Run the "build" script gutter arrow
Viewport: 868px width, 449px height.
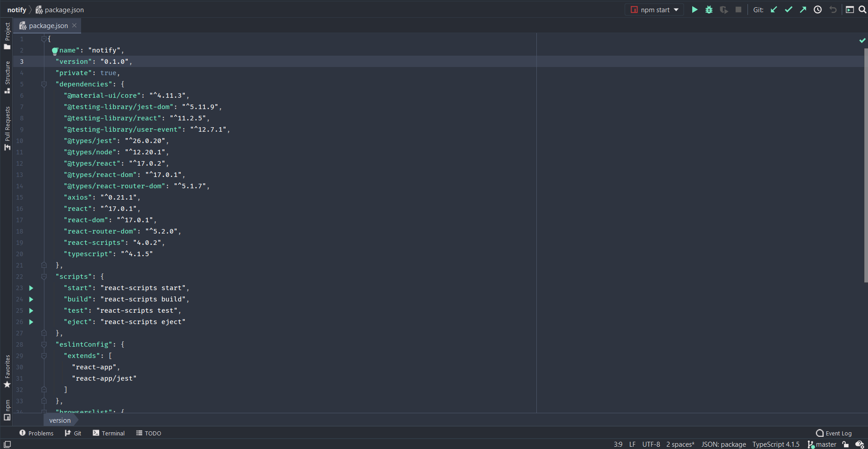[x=31, y=299]
